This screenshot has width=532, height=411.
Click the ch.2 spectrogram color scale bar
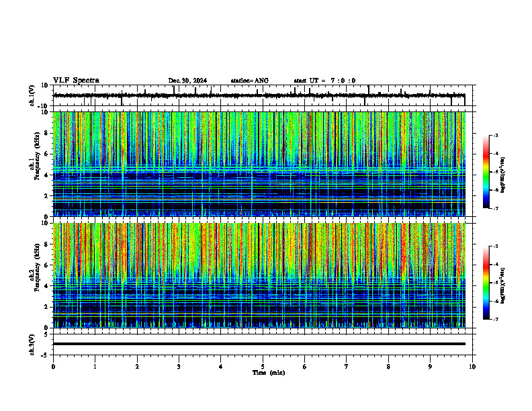coord(486,283)
